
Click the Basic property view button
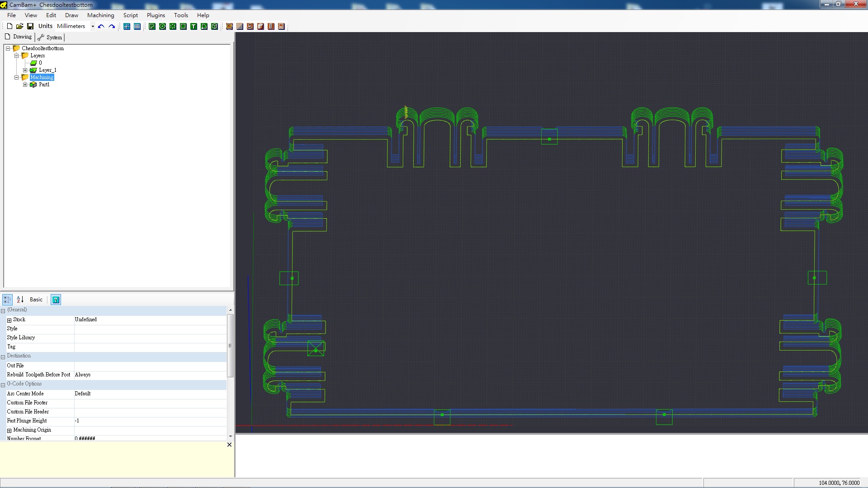coord(36,300)
